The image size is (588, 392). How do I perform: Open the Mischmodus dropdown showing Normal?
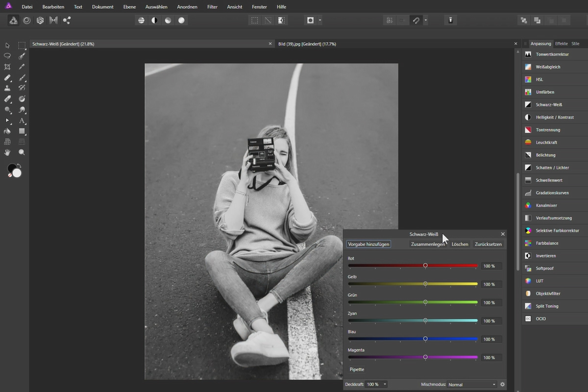(471, 384)
